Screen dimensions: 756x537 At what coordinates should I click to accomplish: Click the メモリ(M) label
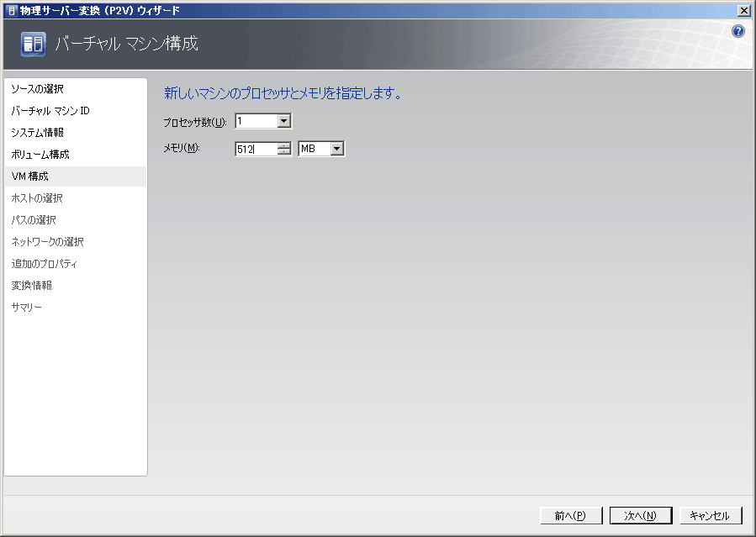(182, 149)
